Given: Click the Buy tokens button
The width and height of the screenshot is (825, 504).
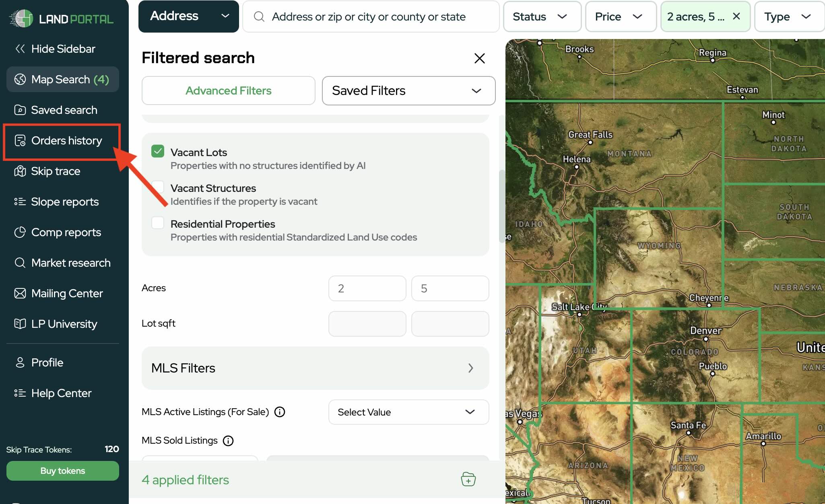Looking at the screenshot, I should pos(62,471).
